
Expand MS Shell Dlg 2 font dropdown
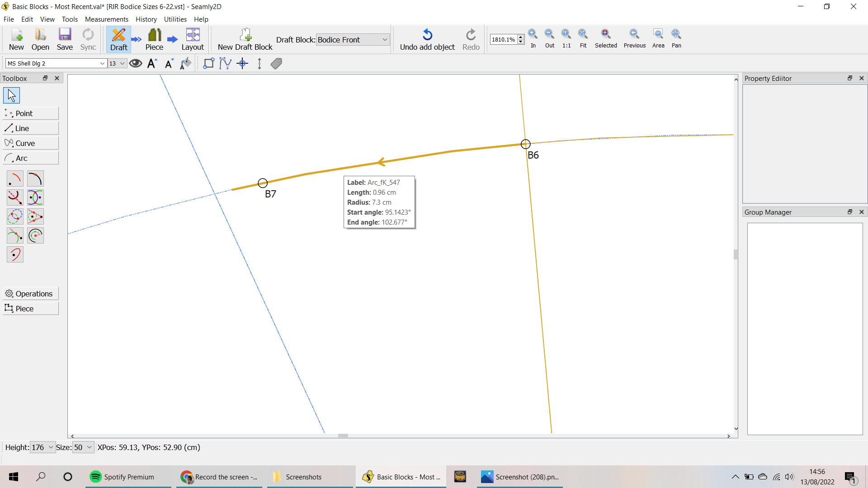tap(102, 64)
